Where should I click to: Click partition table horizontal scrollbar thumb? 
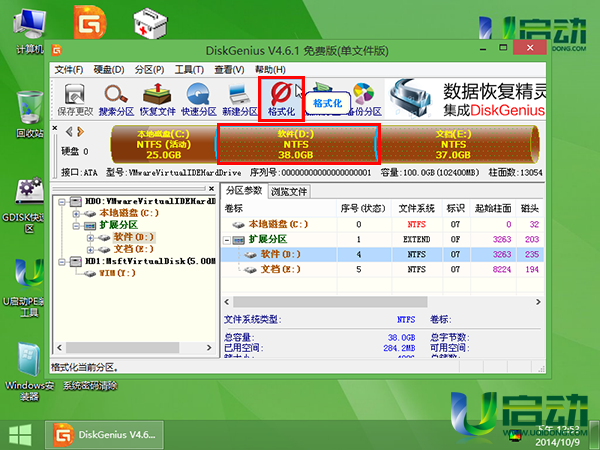pyautogui.click(x=330, y=302)
